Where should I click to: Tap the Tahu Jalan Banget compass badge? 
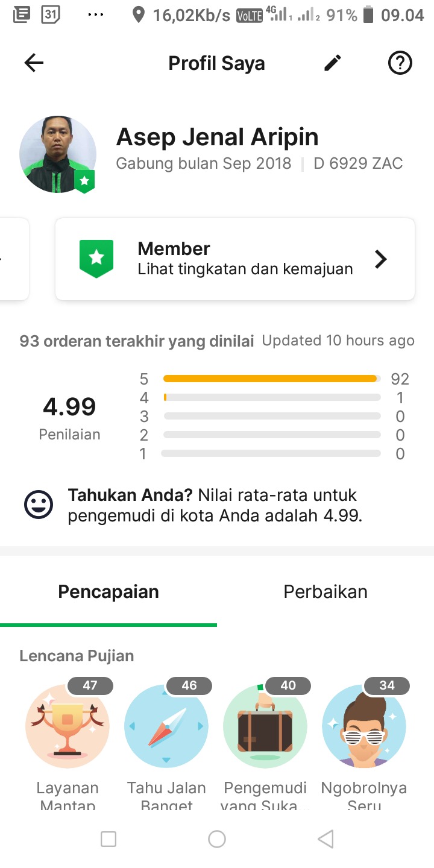(166, 725)
